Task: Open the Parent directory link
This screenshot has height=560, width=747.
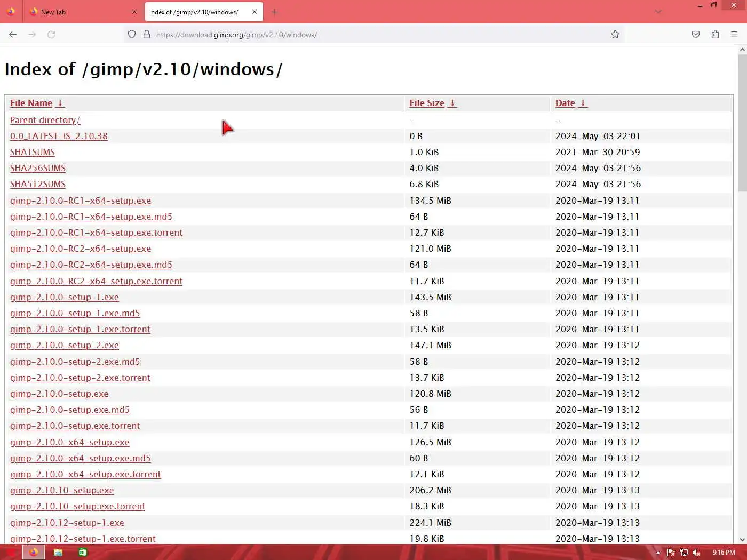Action: tap(45, 120)
